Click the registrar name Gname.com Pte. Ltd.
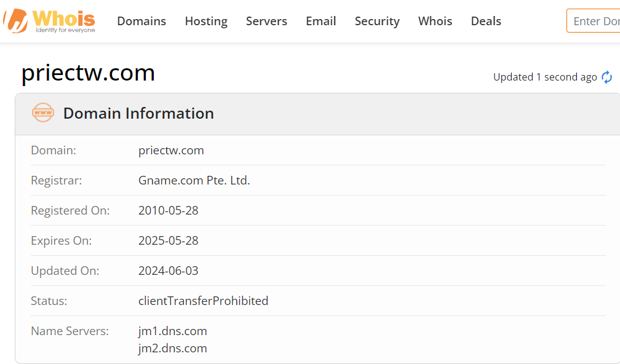Image resolution: width=620 pixels, height=364 pixels. pos(194,181)
